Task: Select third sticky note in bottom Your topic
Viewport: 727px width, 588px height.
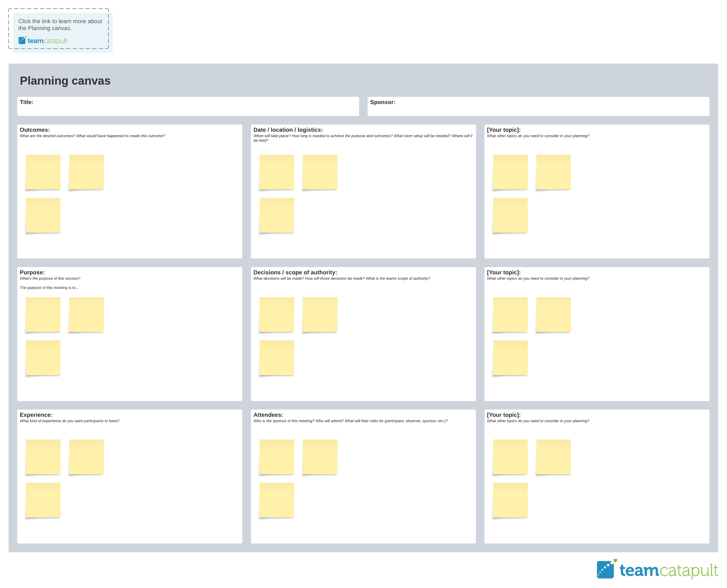Action: tap(510, 500)
